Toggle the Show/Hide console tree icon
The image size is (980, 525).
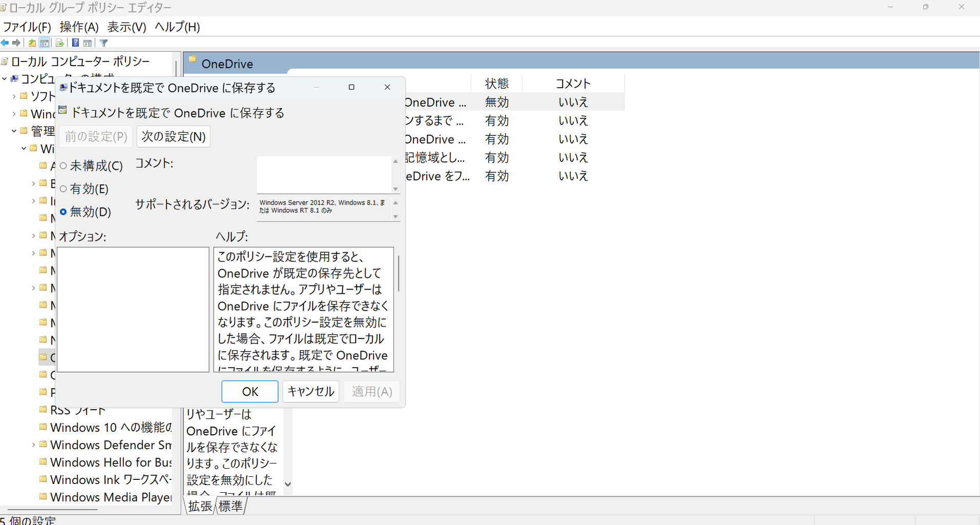point(45,43)
